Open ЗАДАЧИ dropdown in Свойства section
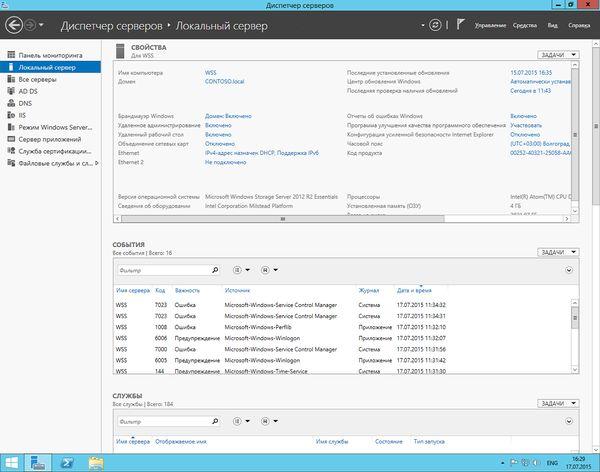 pyautogui.click(x=558, y=55)
